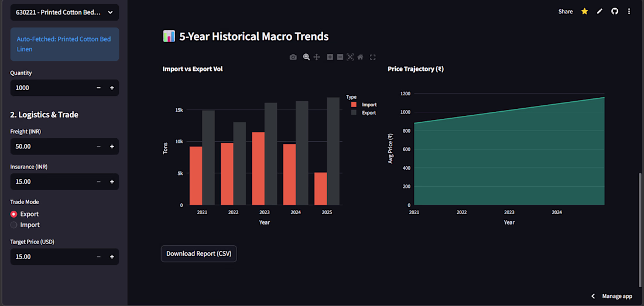Image resolution: width=644 pixels, height=306 pixels.
Task: Decrease the Target Price (USD) value
Action: click(98, 257)
